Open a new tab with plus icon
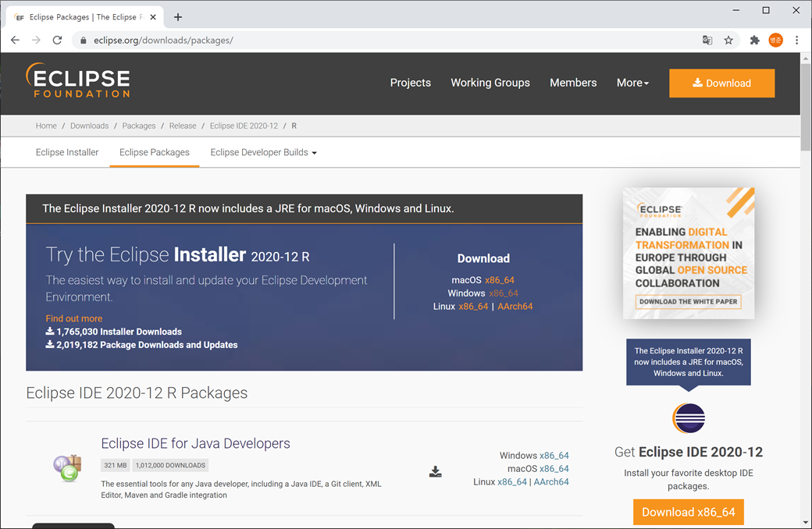The width and height of the screenshot is (812, 529). click(178, 17)
